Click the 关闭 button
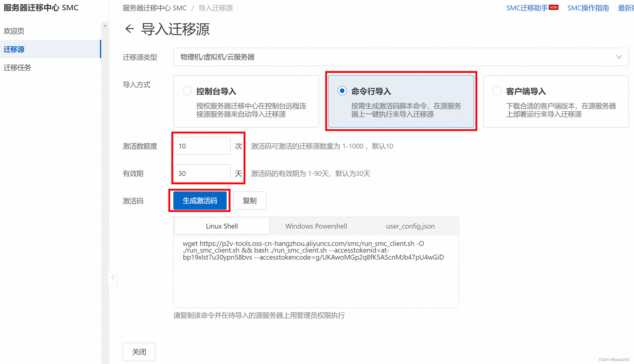Screen dimensions: 634x364 coord(139,352)
